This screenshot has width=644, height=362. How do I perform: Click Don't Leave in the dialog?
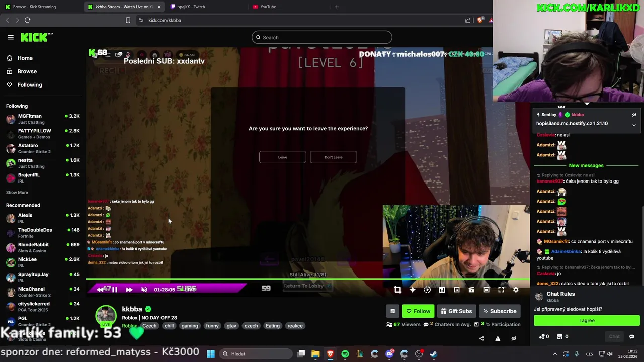(334, 157)
